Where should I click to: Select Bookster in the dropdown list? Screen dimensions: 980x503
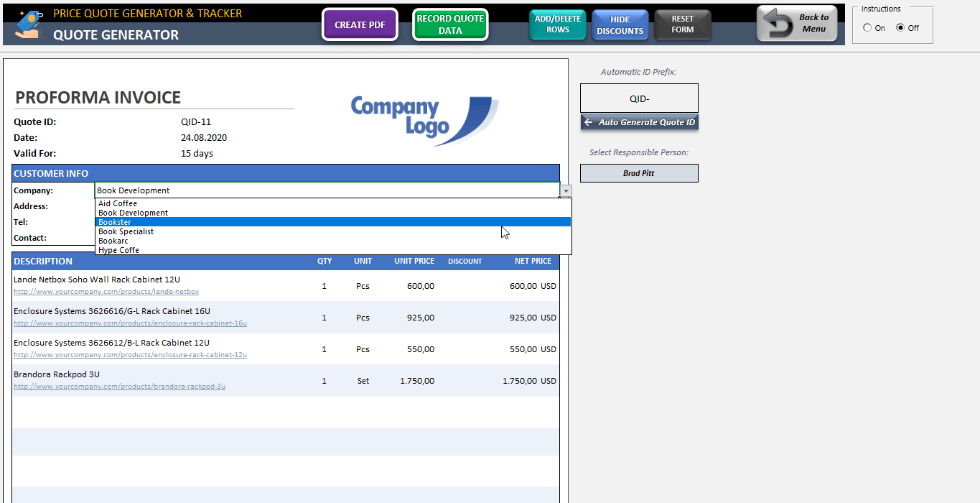[x=333, y=222]
